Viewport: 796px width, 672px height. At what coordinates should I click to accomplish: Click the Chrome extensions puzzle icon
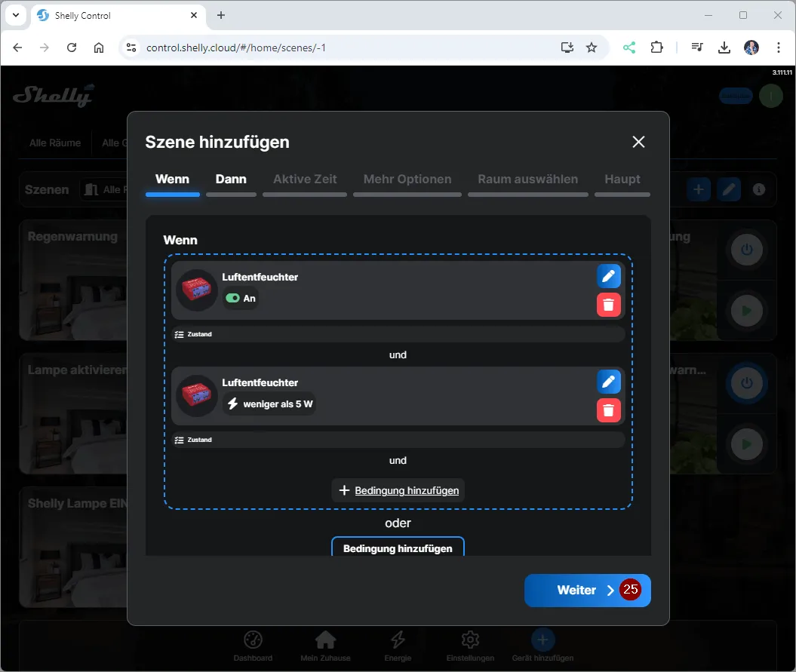tap(656, 48)
